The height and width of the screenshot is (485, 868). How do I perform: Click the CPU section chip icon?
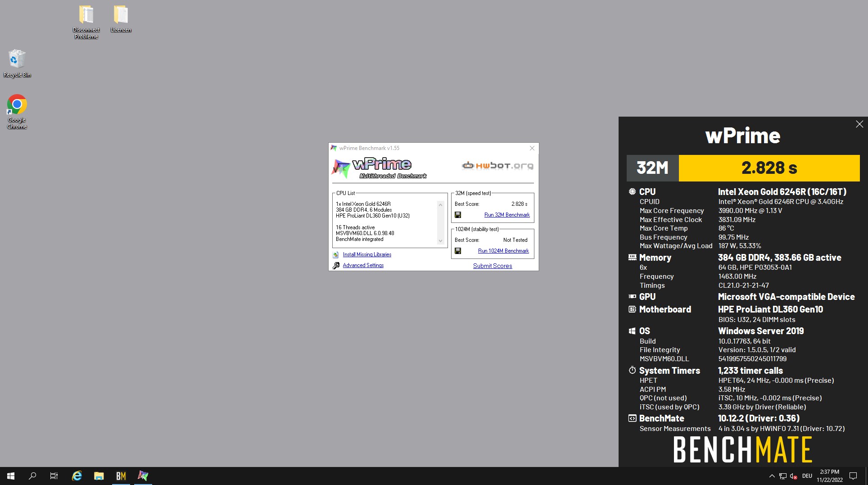click(x=632, y=191)
